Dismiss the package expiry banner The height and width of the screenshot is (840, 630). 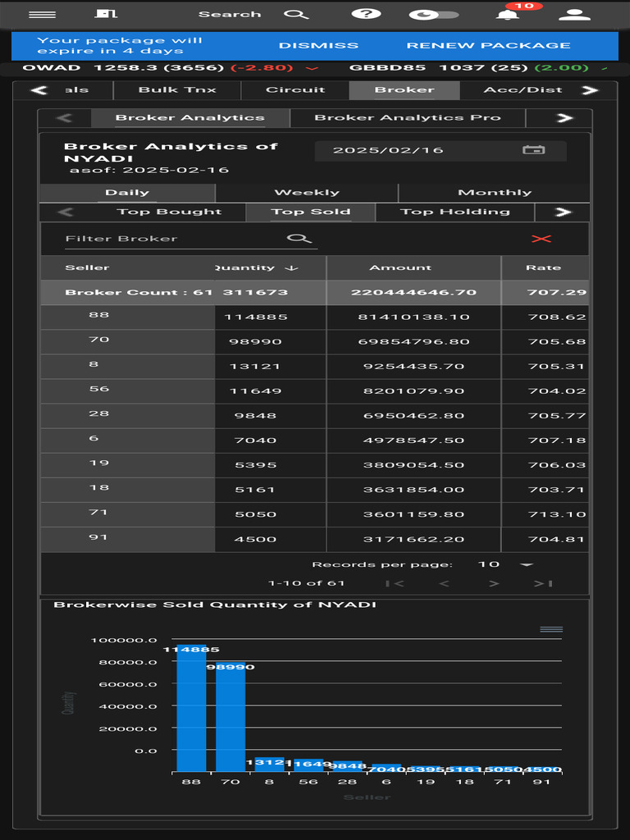coord(319,46)
